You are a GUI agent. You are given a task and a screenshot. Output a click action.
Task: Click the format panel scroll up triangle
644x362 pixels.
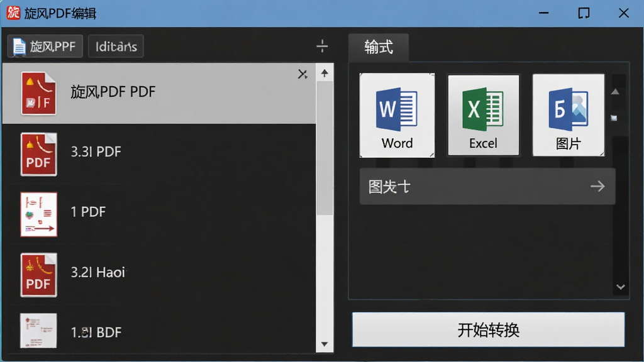615,92
